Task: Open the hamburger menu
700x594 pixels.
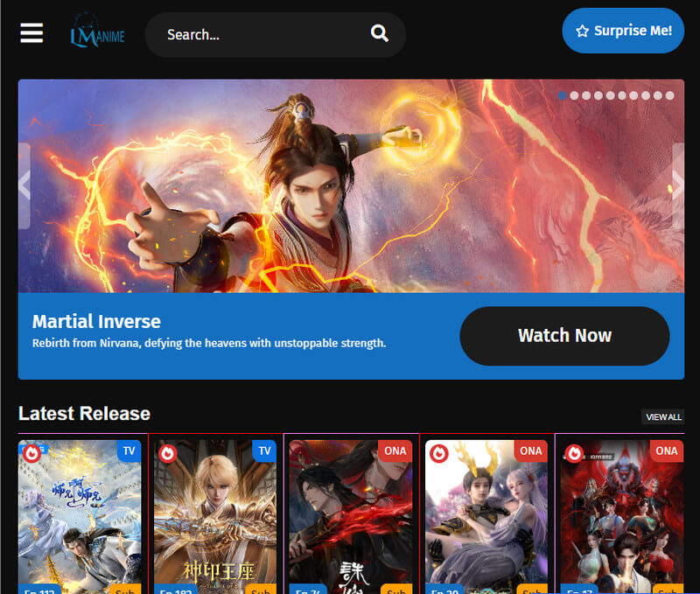Action: pos(31,33)
